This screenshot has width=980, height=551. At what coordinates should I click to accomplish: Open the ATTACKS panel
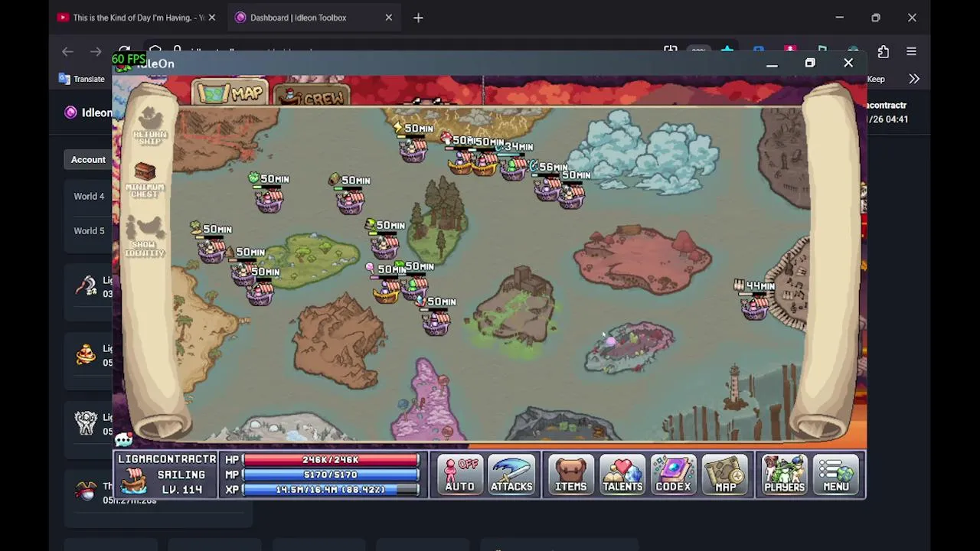(x=511, y=474)
